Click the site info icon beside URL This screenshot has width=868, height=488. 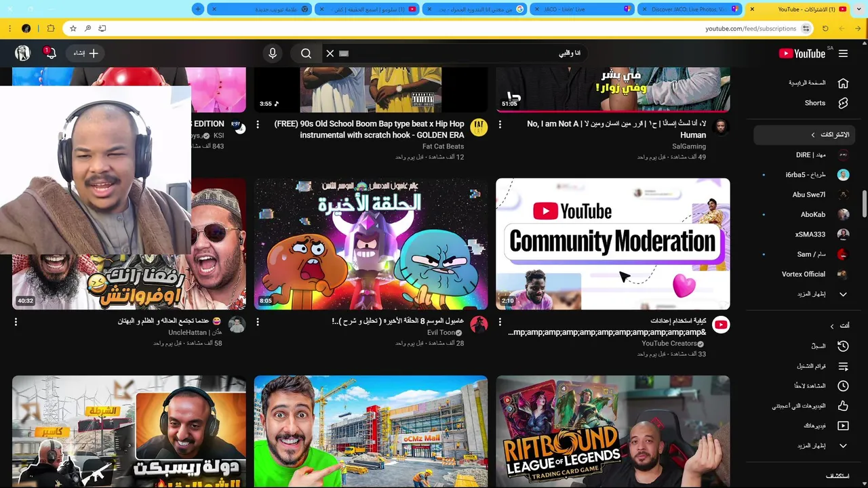click(x=806, y=28)
